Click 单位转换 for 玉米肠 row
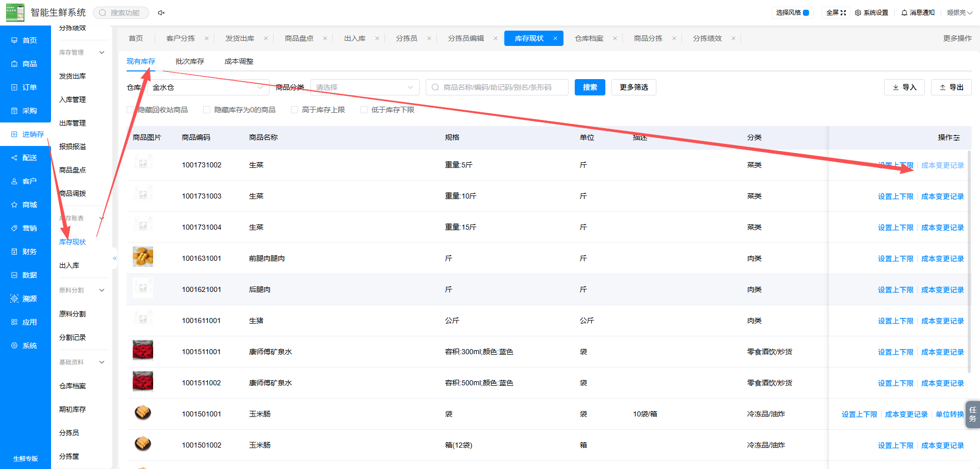This screenshot has width=980, height=469. coord(950,414)
